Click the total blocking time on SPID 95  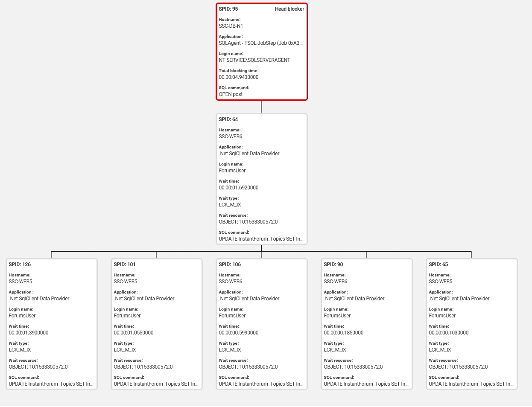(240, 77)
